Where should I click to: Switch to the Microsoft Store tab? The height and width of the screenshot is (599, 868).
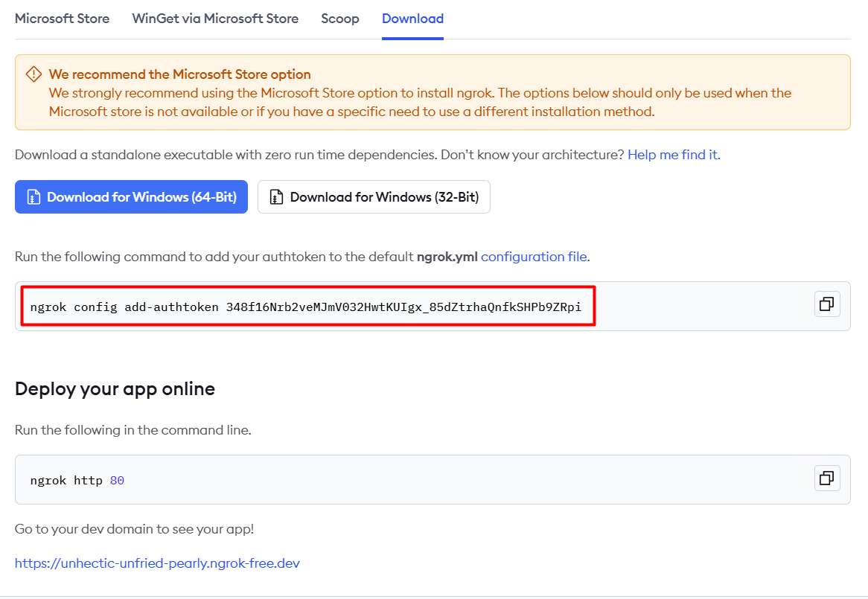click(62, 19)
